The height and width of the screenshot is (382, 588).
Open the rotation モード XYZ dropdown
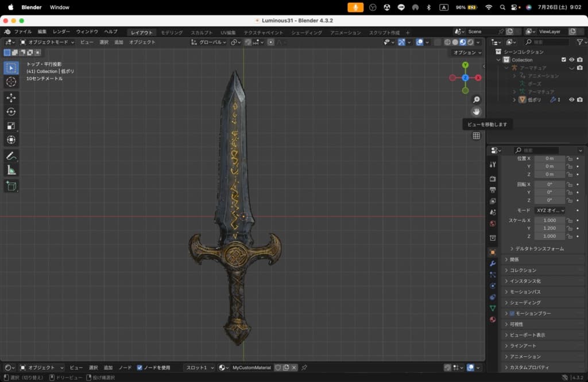(550, 211)
